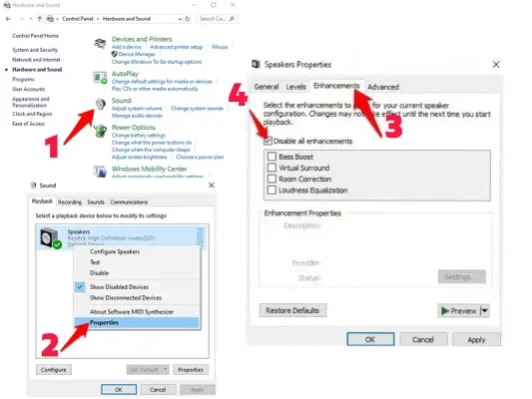The width and height of the screenshot is (532, 399).
Task: Open the Communications tab
Action: (x=129, y=202)
